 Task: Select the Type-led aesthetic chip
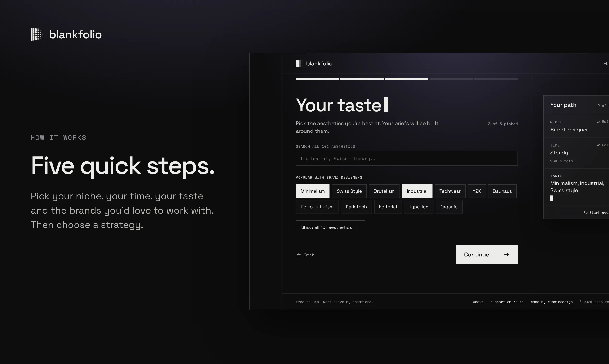(x=419, y=207)
